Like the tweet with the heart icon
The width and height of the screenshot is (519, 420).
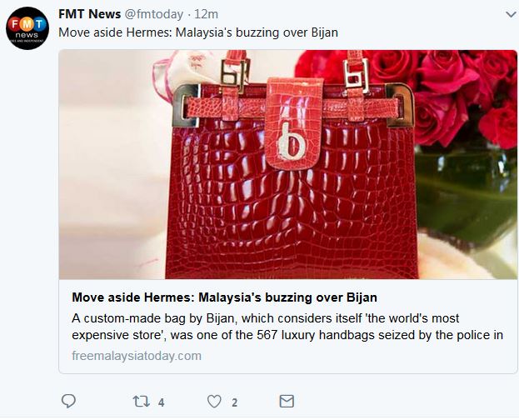coord(214,401)
